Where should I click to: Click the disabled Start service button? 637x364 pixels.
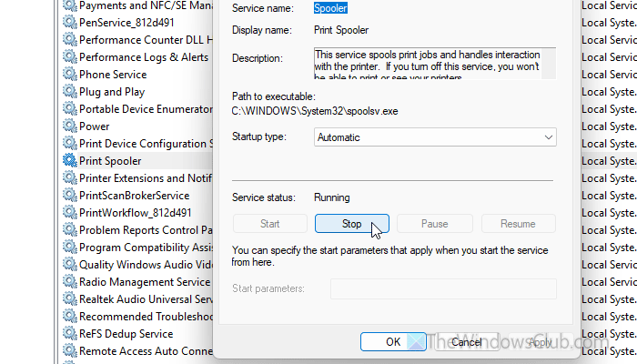(x=269, y=224)
